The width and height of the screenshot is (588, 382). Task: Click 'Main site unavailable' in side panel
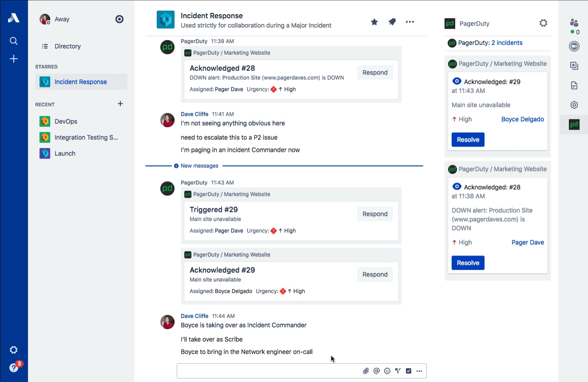481,105
